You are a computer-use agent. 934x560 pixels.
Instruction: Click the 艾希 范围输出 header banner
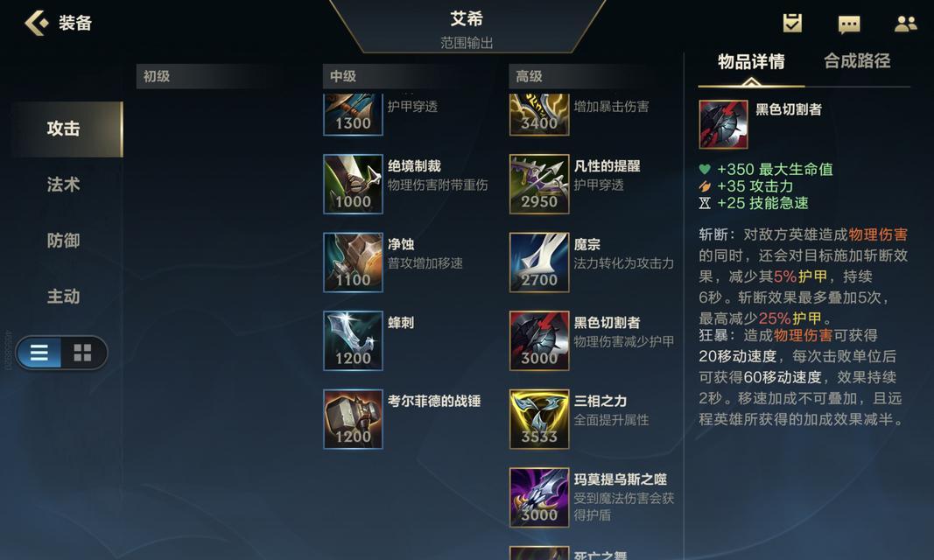pyautogui.click(x=467, y=27)
